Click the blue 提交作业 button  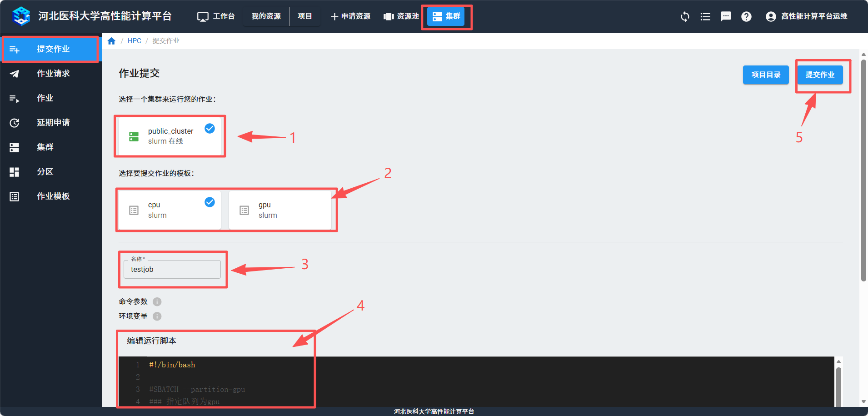pyautogui.click(x=820, y=75)
